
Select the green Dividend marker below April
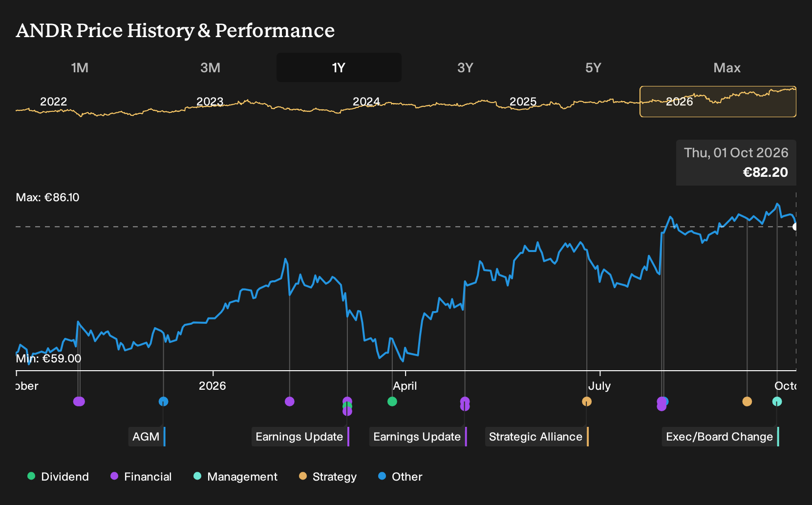pos(392,401)
